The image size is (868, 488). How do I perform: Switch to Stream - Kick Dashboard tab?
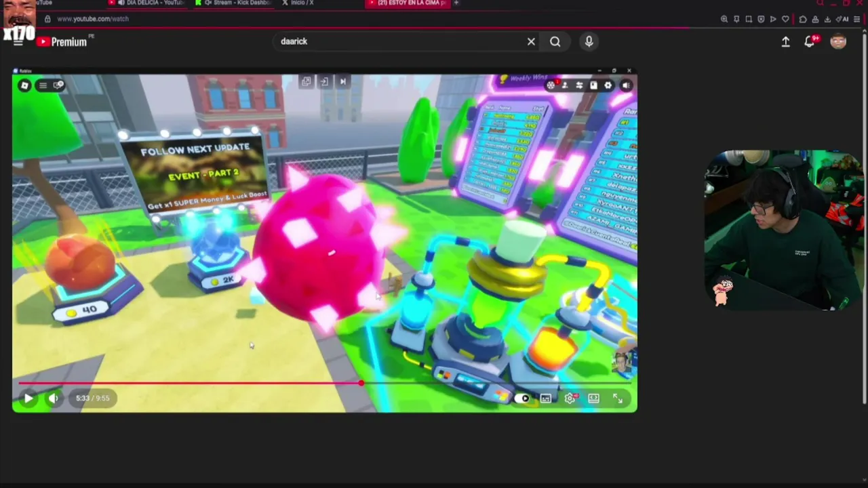[x=233, y=3]
